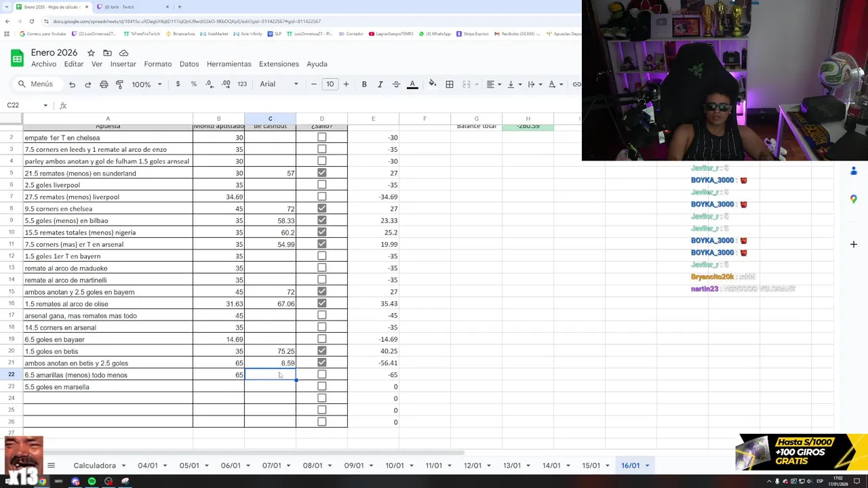Open the Insertar menu
Image resolution: width=868 pixels, height=488 pixels.
click(123, 64)
